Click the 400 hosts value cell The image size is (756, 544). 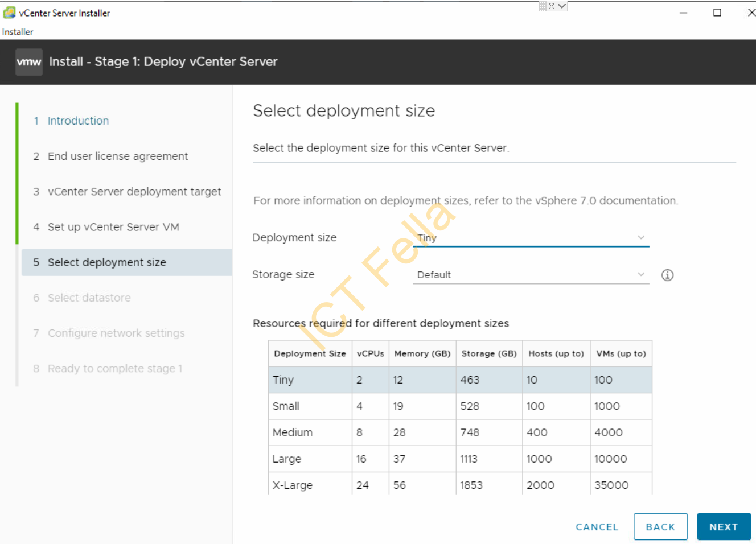coord(556,432)
